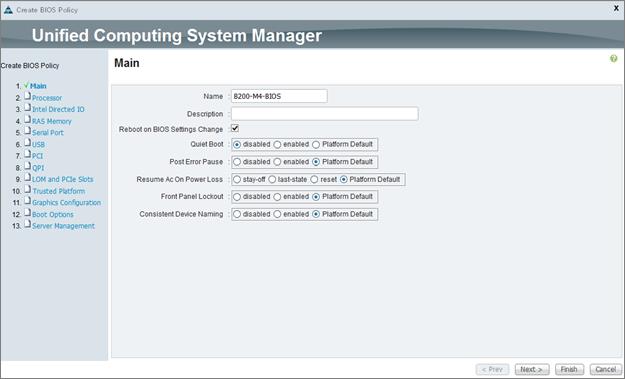The width and height of the screenshot is (625, 379).
Task: Set Front Panel Lockout to enabled
Action: click(x=277, y=197)
